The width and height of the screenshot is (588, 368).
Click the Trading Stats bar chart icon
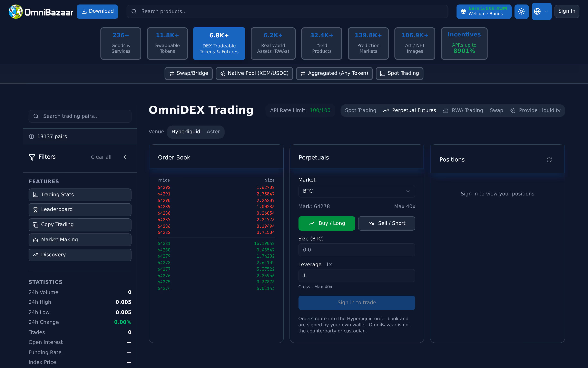[x=36, y=195]
